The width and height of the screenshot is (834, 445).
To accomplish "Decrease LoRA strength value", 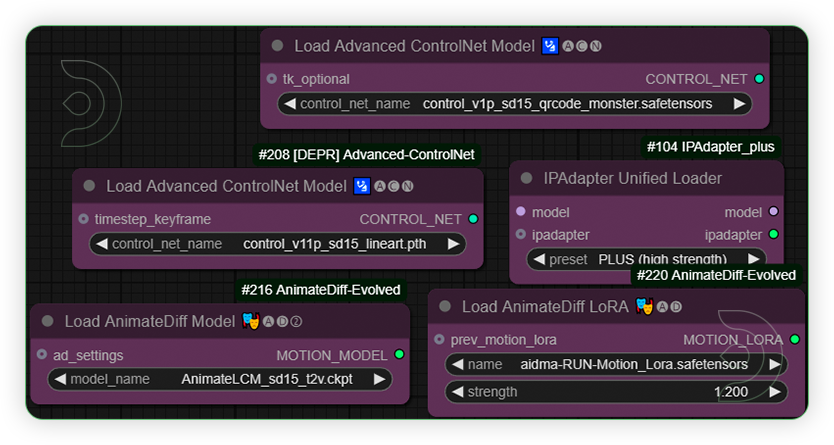I will click(457, 392).
